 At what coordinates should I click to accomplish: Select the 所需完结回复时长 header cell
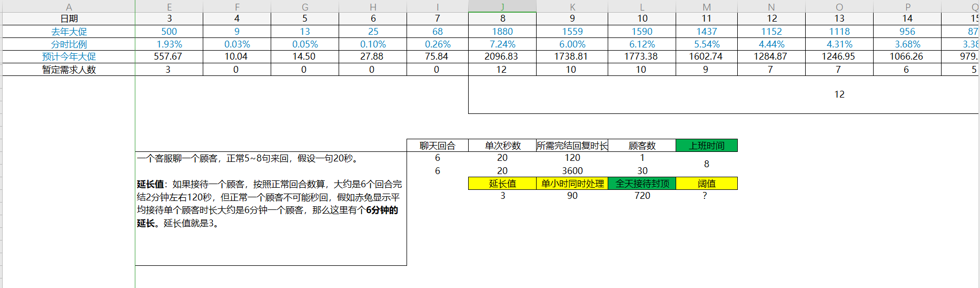pyautogui.click(x=572, y=146)
